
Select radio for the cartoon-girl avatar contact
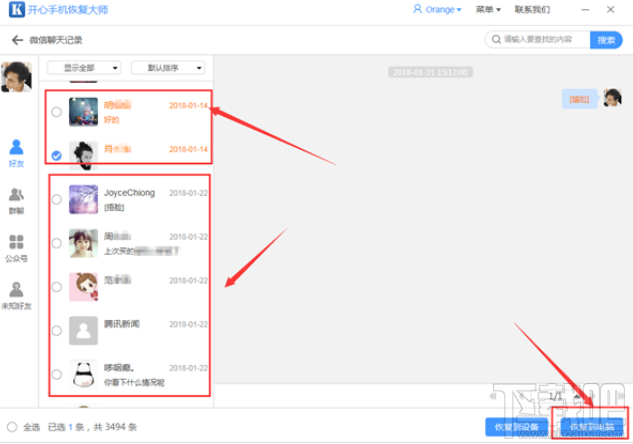57,287
